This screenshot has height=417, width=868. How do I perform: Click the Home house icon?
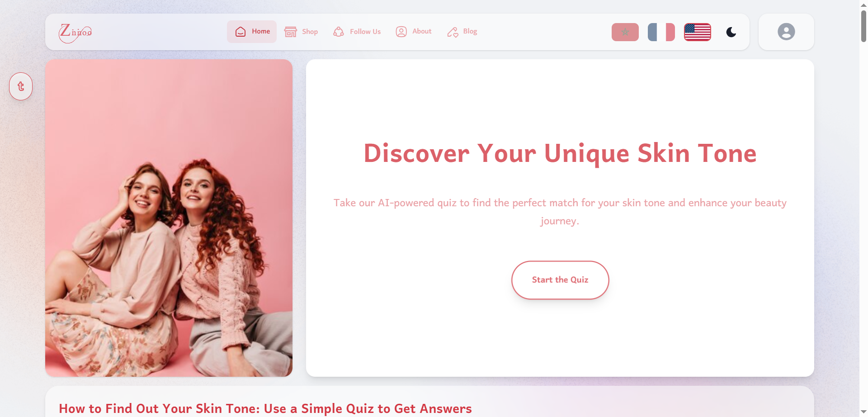point(241,32)
